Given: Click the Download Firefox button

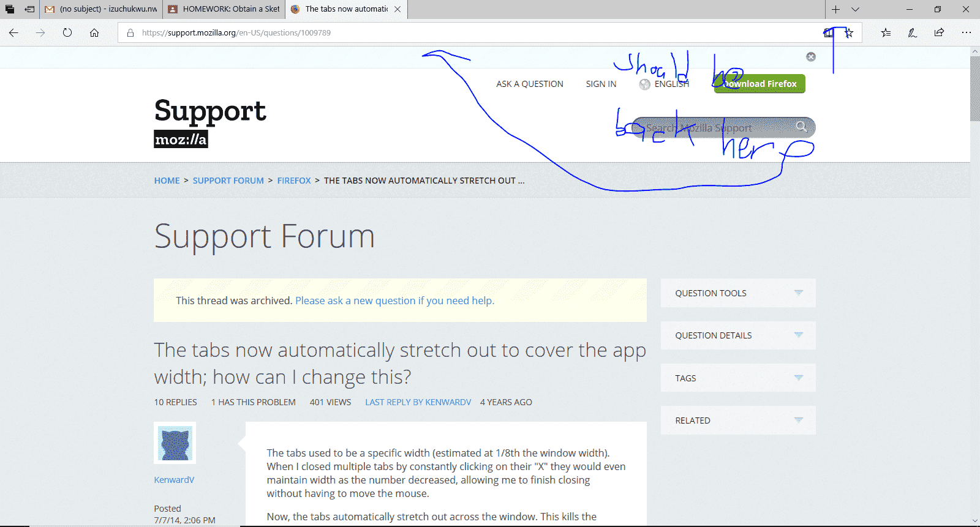Looking at the screenshot, I should (759, 84).
